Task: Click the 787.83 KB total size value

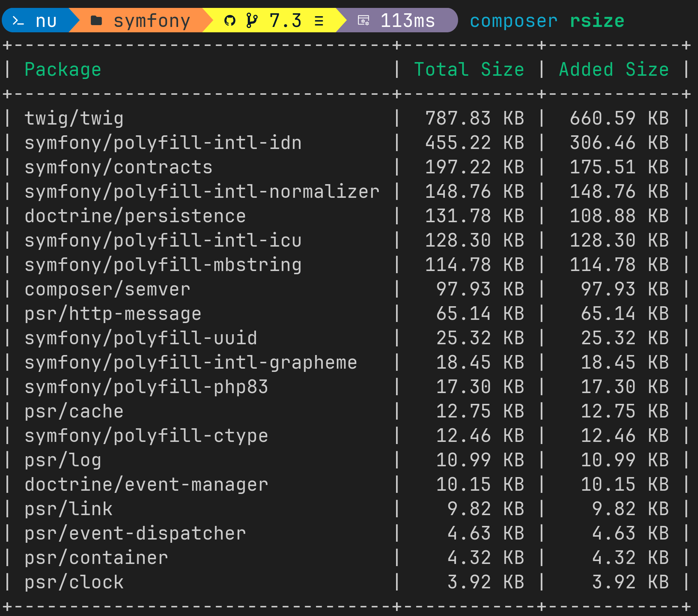Action: 474,118
